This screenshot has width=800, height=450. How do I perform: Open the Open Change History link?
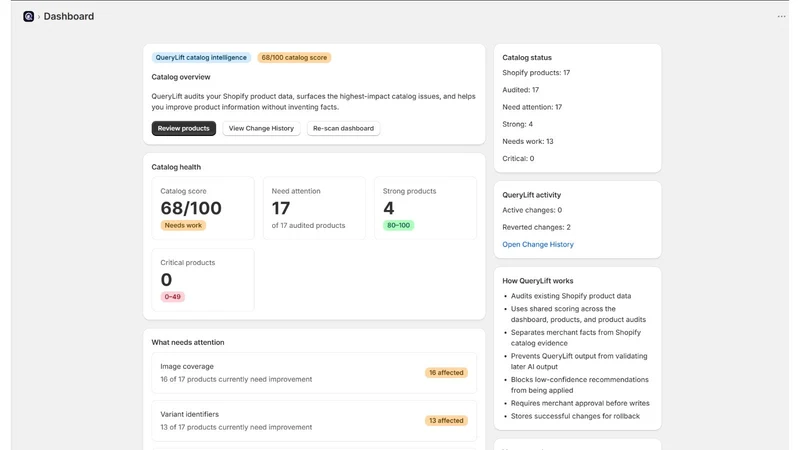[x=538, y=244]
